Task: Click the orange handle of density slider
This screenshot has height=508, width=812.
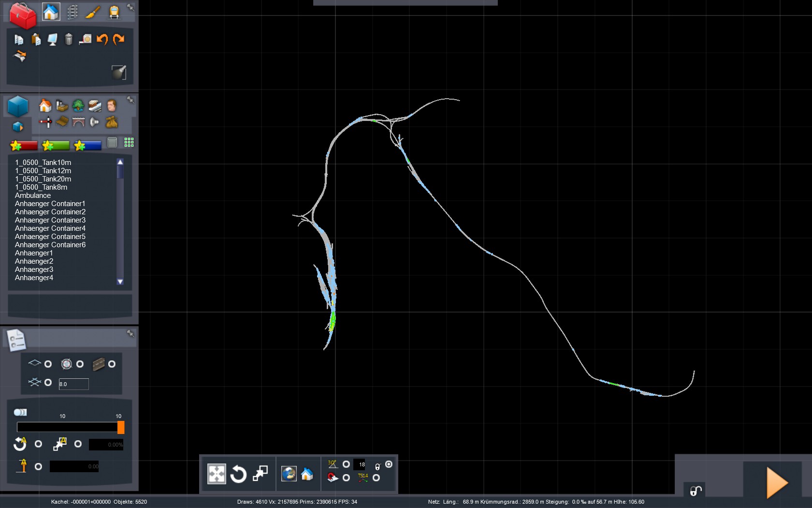Action: (x=121, y=427)
